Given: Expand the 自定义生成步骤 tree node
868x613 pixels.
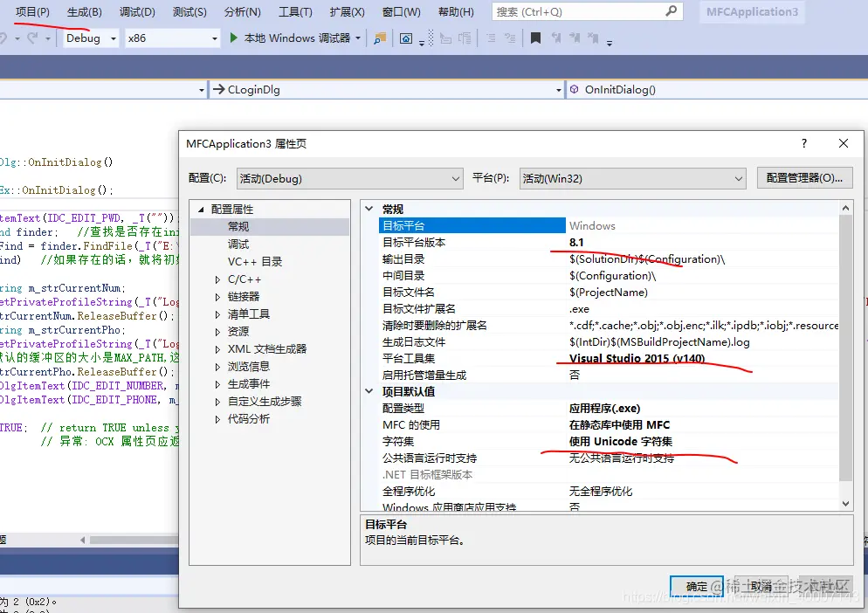Looking at the screenshot, I should click(x=217, y=402).
